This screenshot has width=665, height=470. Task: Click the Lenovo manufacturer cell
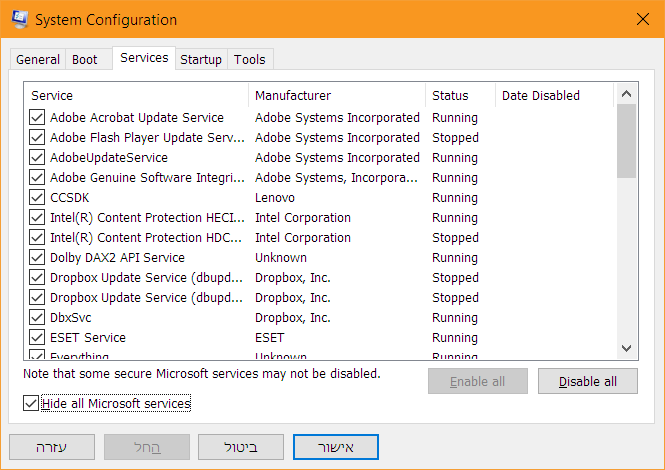point(275,198)
